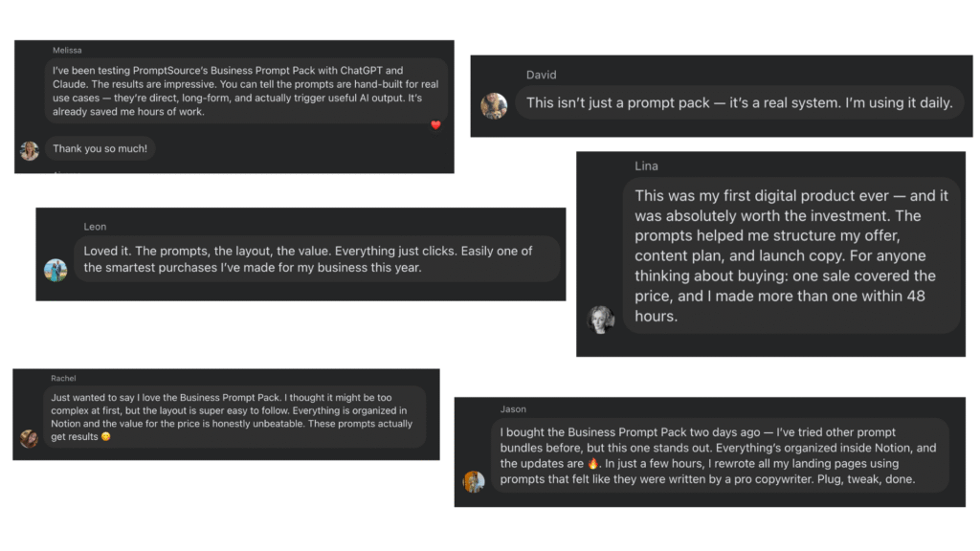
Task: Click Rachel's profile avatar
Action: point(29,438)
